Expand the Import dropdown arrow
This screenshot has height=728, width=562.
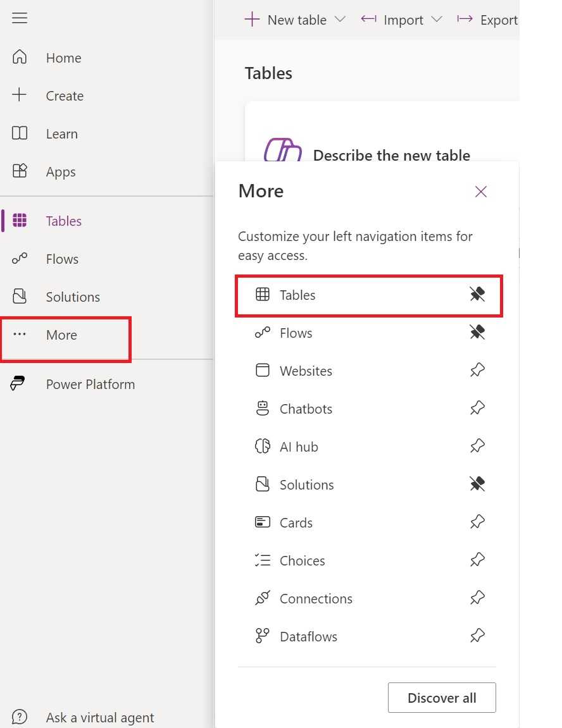436,20
